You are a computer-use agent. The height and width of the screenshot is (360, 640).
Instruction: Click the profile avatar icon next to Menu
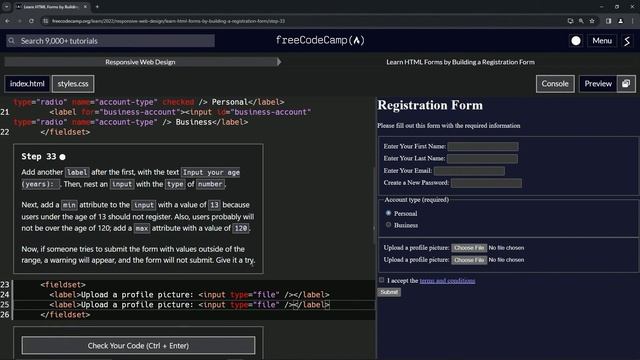(x=627, y=41)
